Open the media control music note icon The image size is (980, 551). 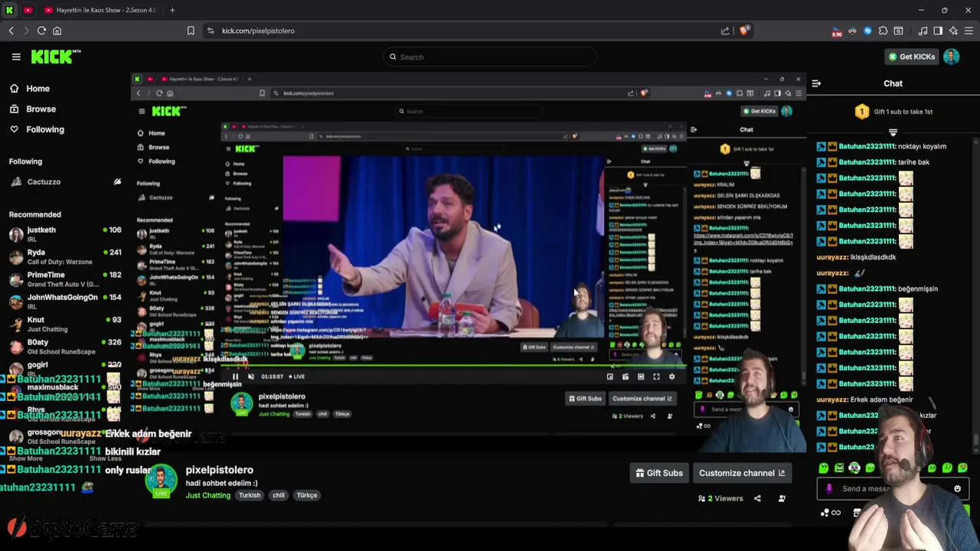[923, 31]
